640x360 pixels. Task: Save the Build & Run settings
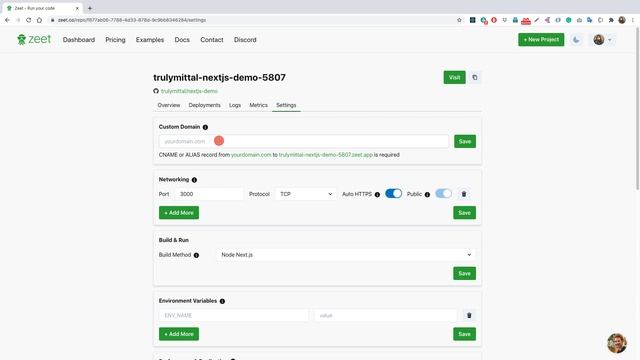[x=464, y=273]
